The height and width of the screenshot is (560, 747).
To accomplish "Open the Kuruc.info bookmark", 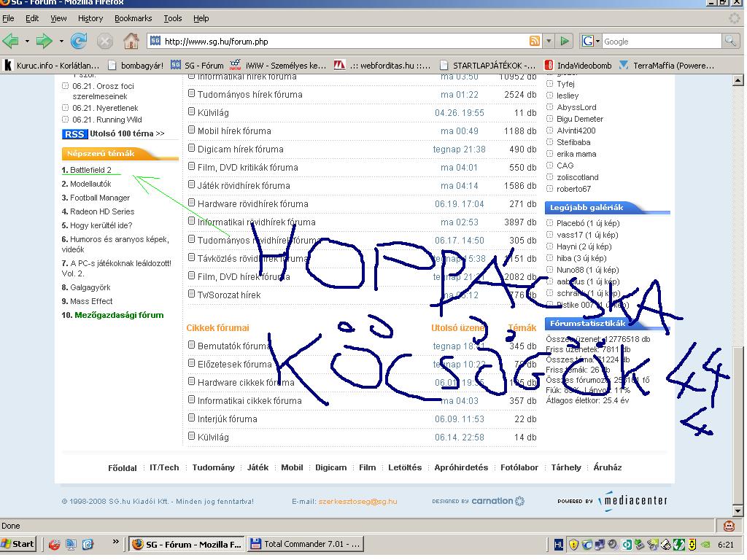I will tap(51, 66).
